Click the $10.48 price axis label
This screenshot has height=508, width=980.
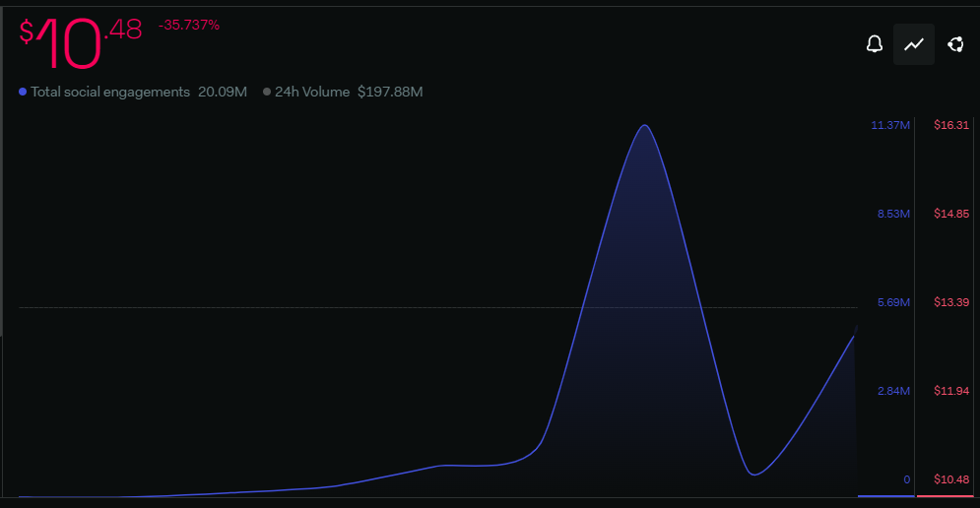[x=951, y=479]
